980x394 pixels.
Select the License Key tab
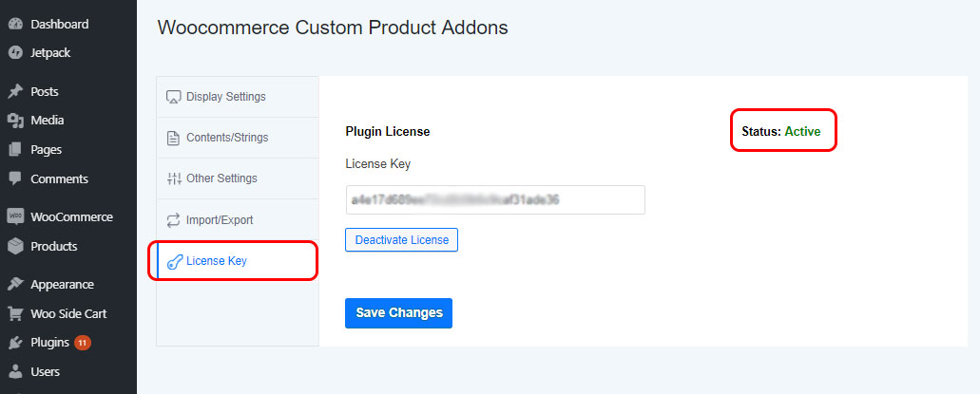tap(238, 261)
